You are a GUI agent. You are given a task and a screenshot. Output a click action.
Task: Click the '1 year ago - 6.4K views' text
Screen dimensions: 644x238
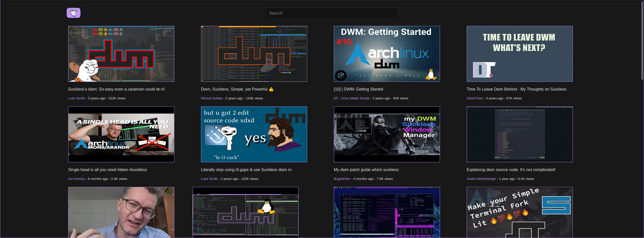tap(516, 179)
